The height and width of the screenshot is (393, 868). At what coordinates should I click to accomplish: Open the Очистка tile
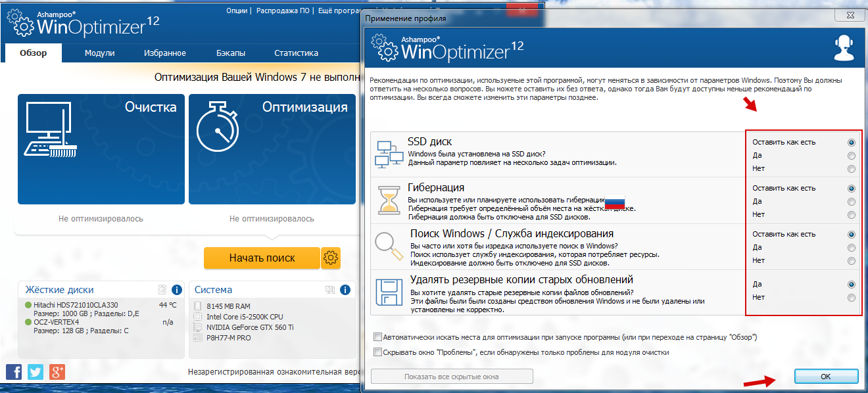(x=101, y=149)
